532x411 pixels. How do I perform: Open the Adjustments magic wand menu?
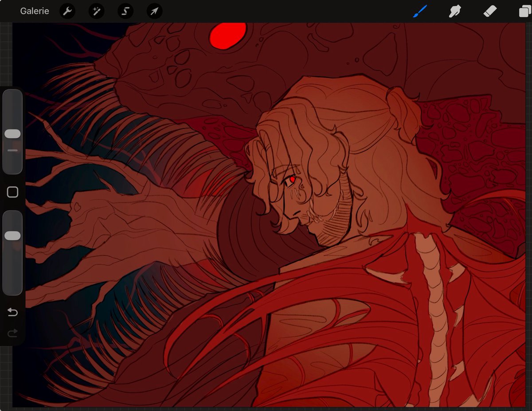point(96,11)
